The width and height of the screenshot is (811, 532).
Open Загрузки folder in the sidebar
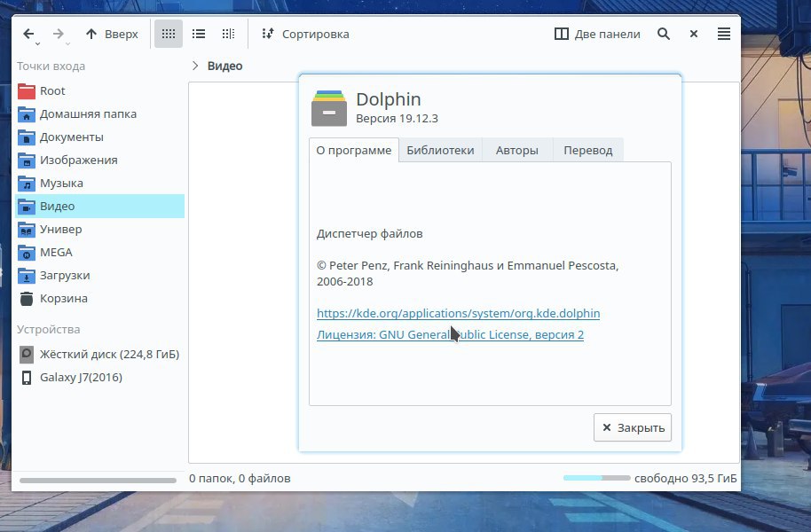point(100,275)
